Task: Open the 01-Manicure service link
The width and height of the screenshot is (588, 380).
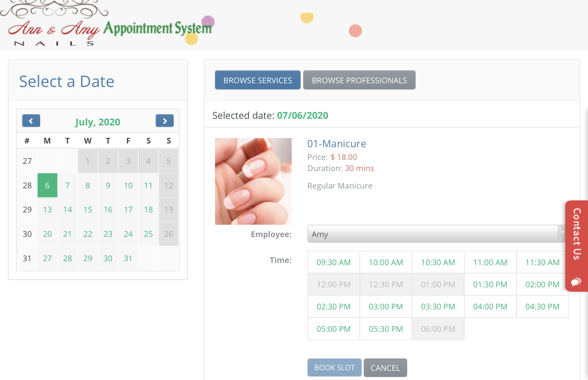Action: pos(336,144)
